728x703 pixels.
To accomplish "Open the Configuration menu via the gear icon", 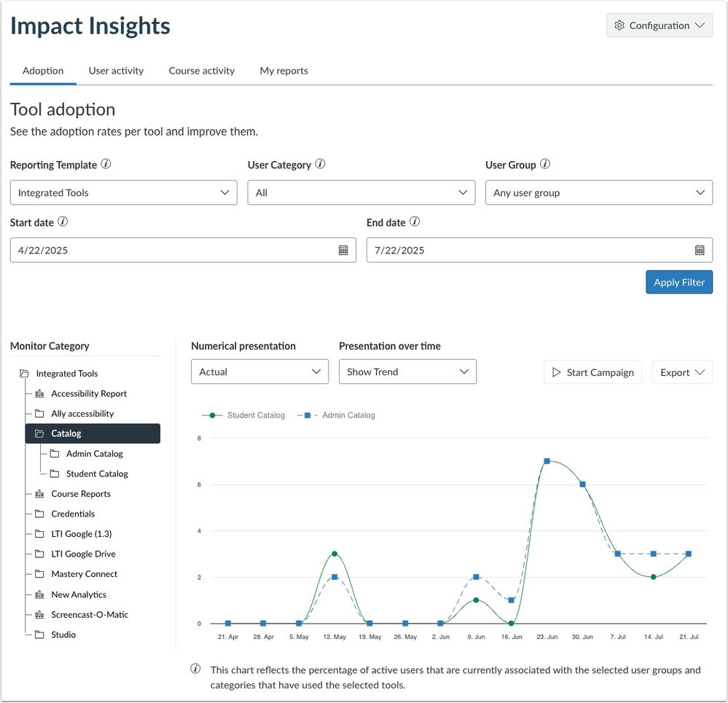I will (x=619, y=25).
